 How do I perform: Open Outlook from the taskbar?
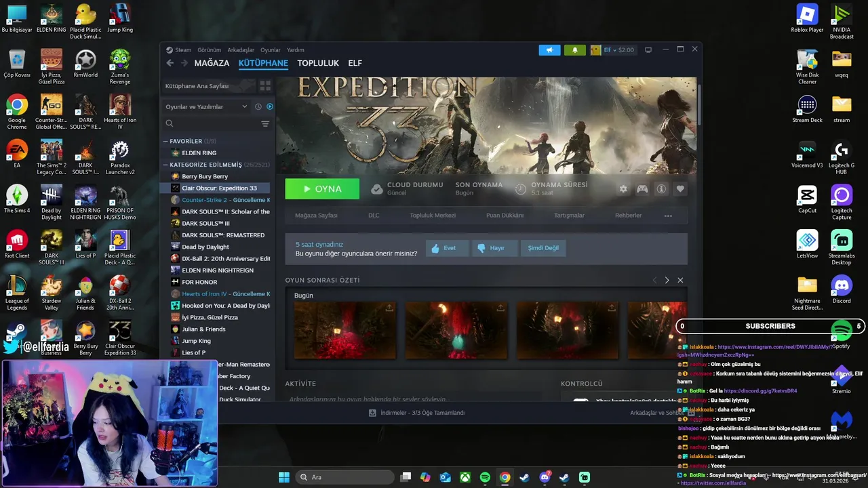(446, 477)
